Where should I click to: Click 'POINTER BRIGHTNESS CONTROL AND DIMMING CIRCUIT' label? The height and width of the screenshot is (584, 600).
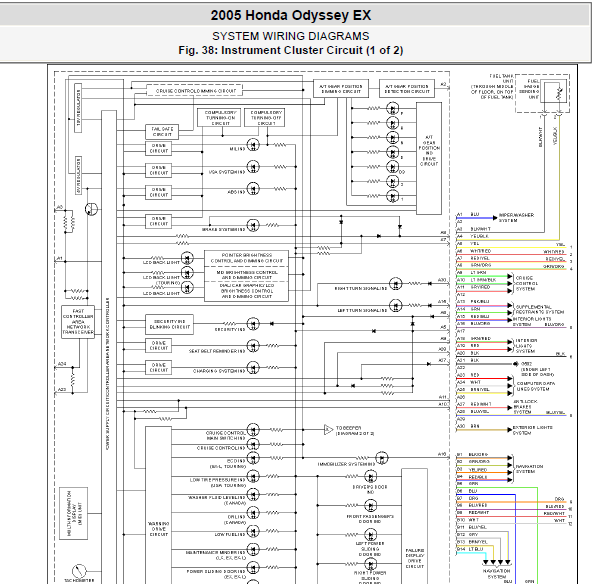pos(246,258)
